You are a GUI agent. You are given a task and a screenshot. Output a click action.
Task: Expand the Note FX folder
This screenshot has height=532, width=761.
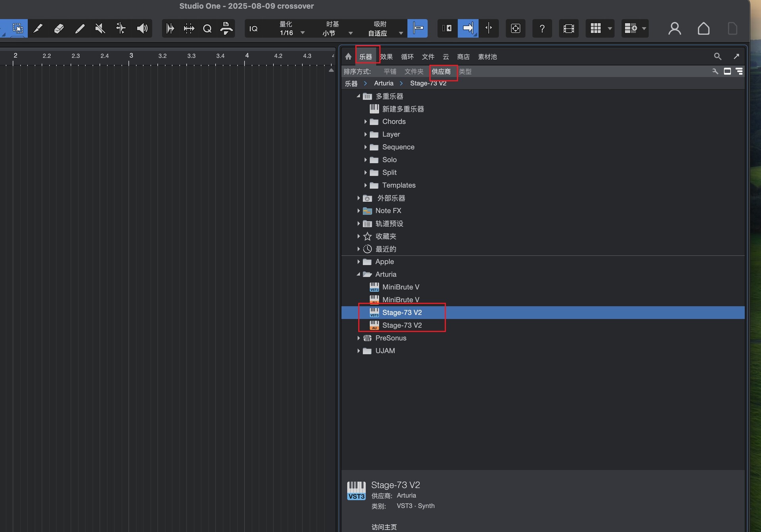coord(358,211)
